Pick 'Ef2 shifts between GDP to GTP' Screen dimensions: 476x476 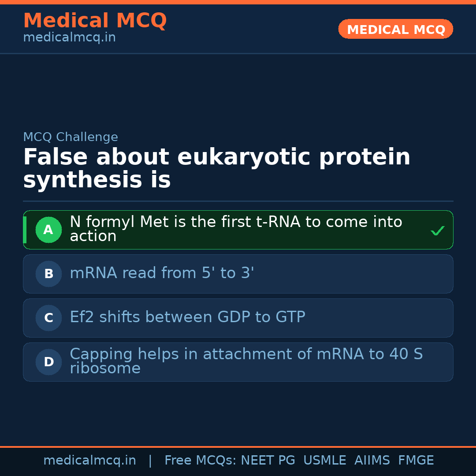click(187, 317)
